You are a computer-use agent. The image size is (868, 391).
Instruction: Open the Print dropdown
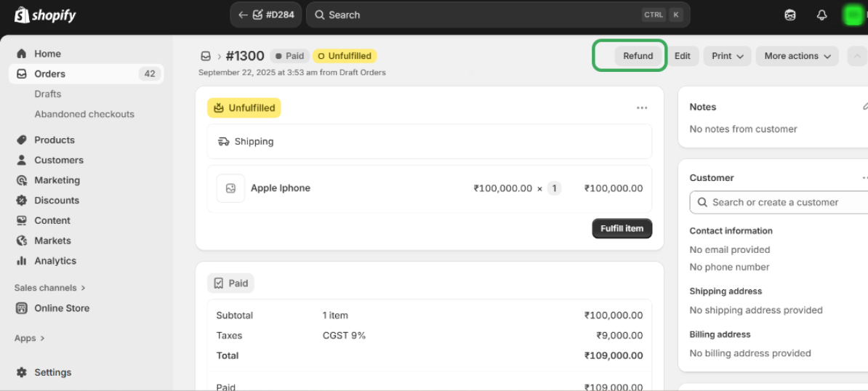(x=727, y=56)
